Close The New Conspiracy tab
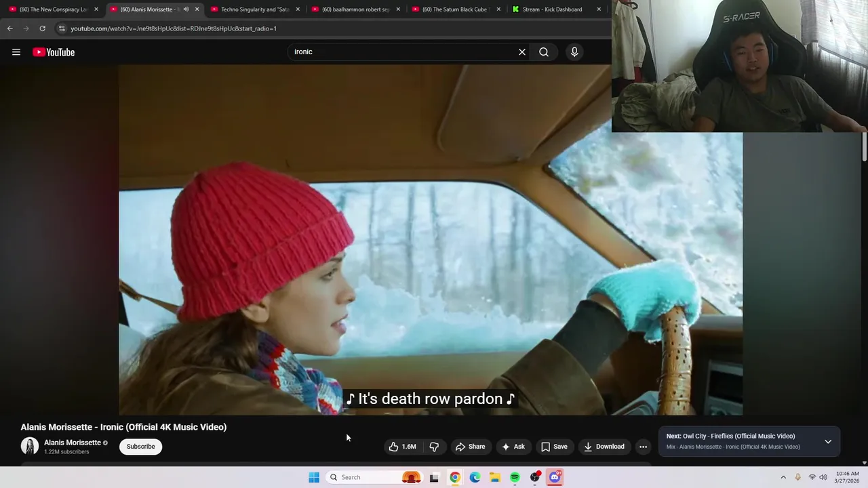The image size is (868, 488). (x=96, y=9)
